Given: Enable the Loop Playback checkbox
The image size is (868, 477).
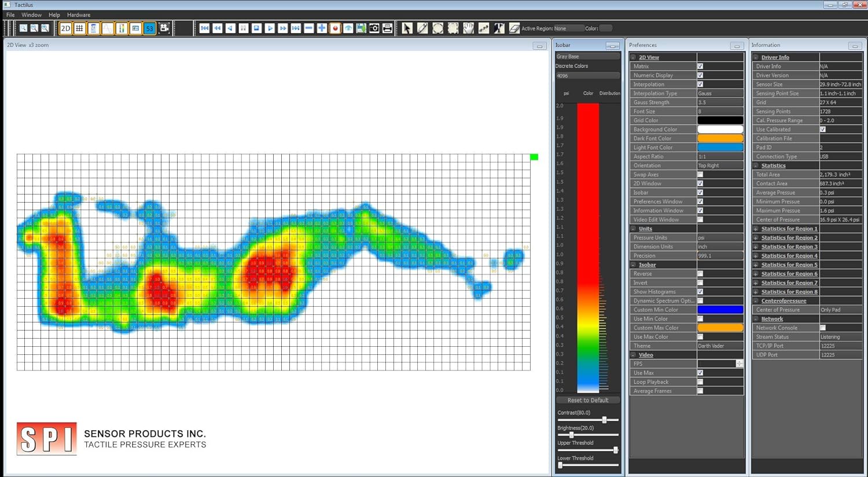Looking at the screenshot, I should click(700, 382).
